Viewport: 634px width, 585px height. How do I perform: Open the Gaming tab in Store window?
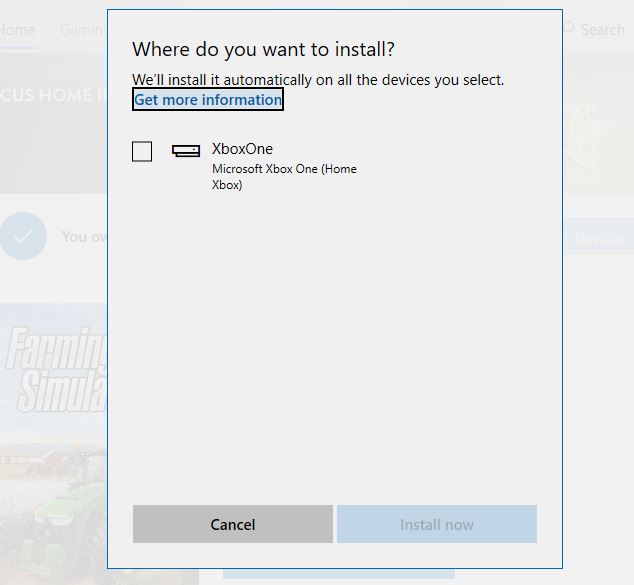click(83, 30)
